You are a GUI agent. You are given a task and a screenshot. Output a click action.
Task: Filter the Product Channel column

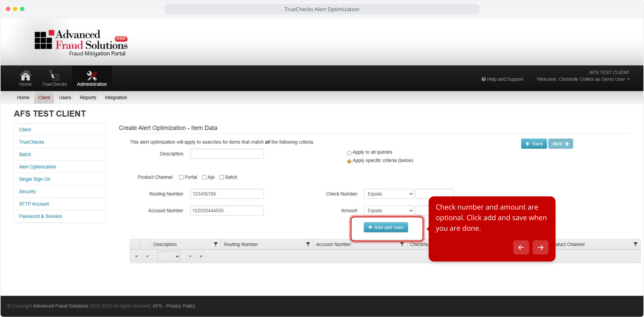point(635,244)
